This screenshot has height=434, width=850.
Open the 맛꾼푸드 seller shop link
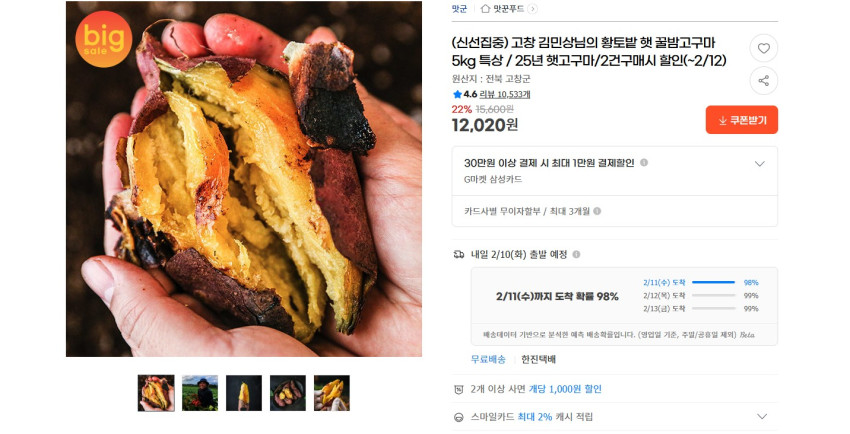pos(508,9)
